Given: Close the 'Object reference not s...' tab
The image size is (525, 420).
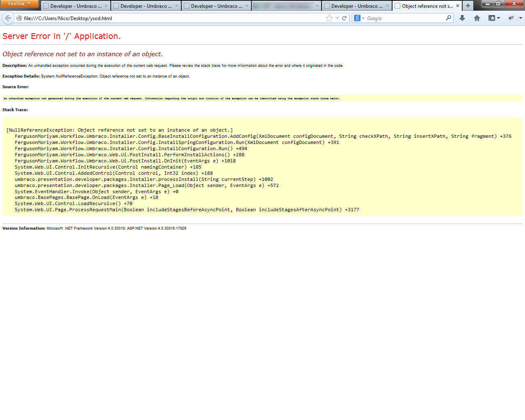Looking at the screenshot, I should click(x=458, y=6).
